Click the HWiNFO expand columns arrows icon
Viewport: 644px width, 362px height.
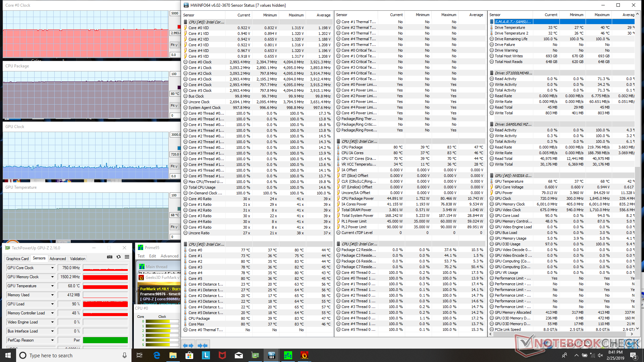(188, 345)
